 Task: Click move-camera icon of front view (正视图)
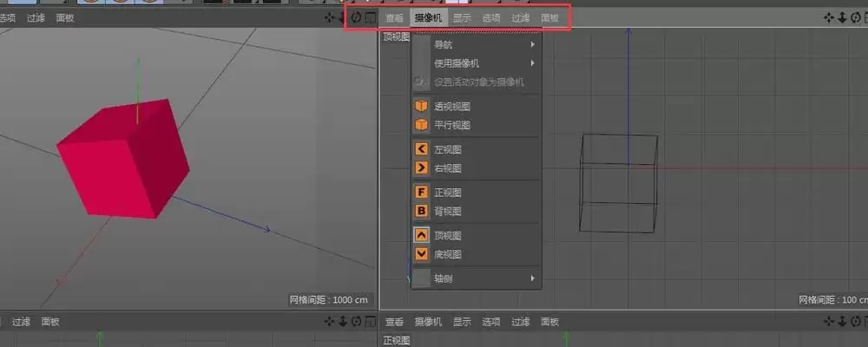tap(829, 322)
